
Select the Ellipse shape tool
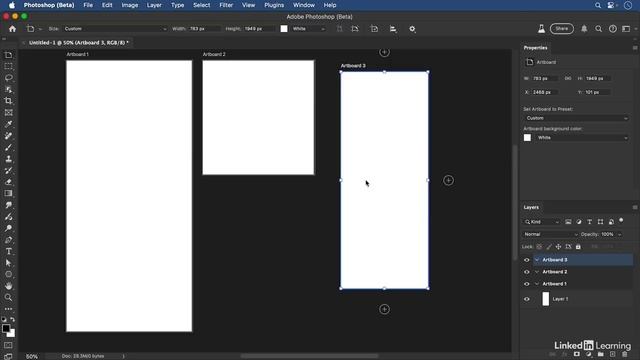tap(8, 274)
